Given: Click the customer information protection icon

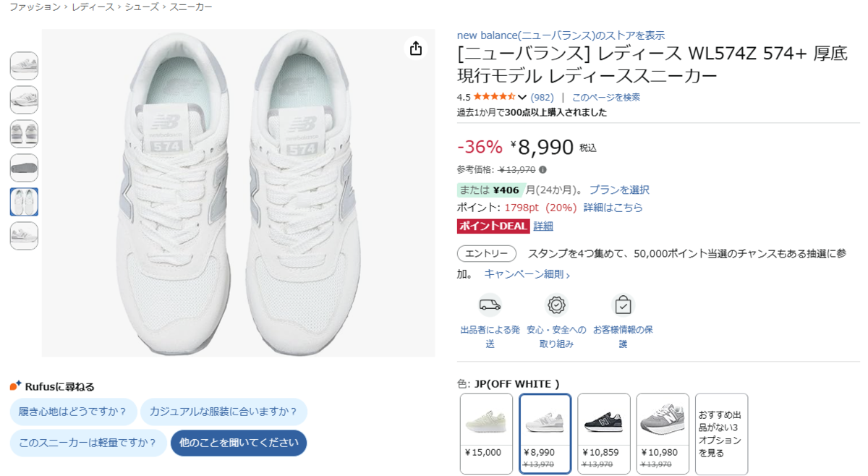Looking at the screenshot, I should pyautogui.click(x=623, y=305).
